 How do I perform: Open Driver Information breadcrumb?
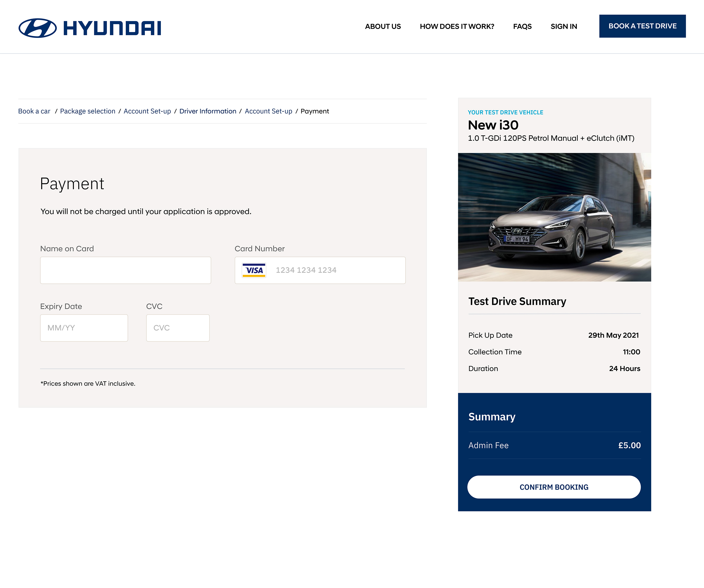pos(208,111)
